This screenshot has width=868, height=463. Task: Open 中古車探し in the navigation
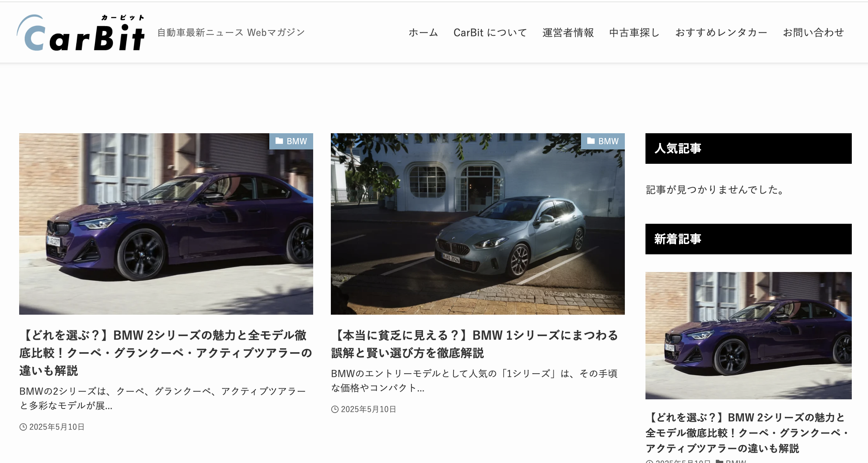tap(634, 33)
